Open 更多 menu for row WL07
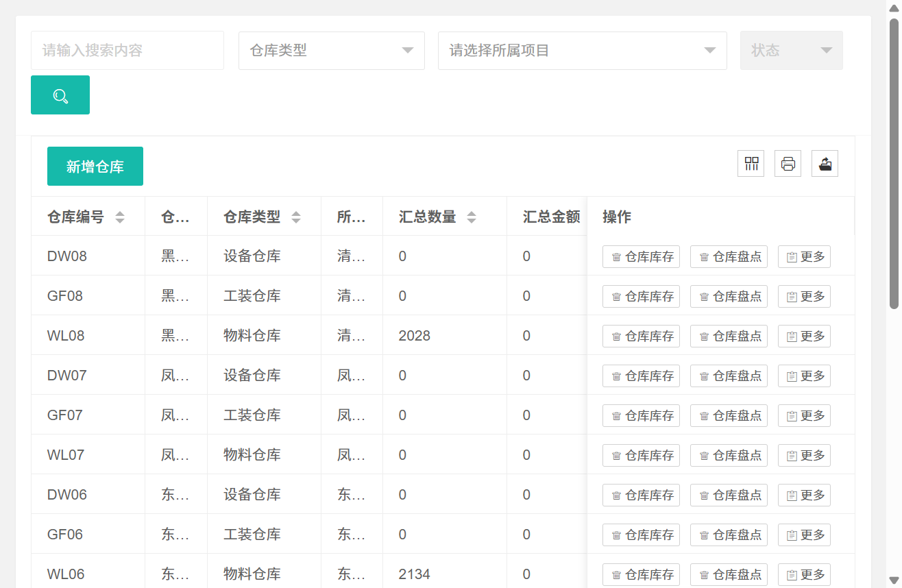This screenshot has width=902, height=588. (x=805, y=456)
